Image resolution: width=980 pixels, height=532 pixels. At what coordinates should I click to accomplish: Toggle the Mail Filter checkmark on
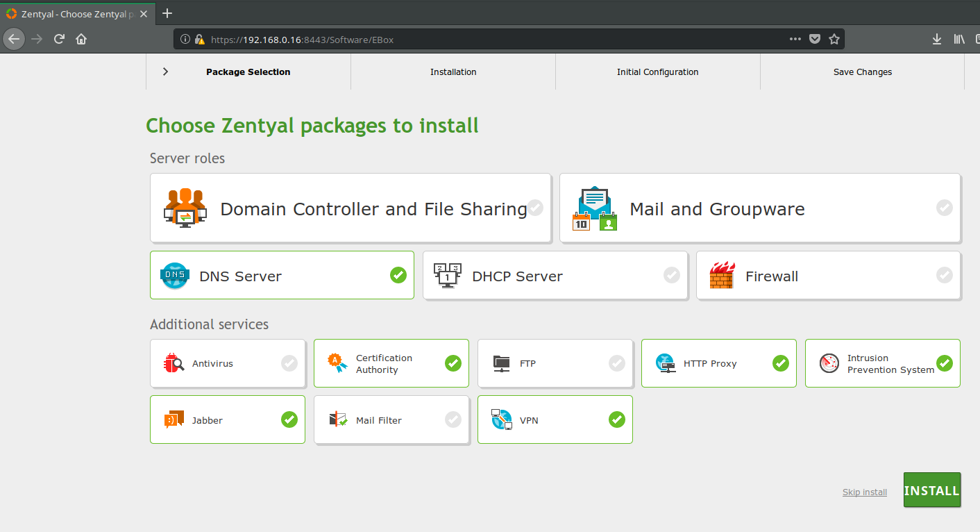453,419
